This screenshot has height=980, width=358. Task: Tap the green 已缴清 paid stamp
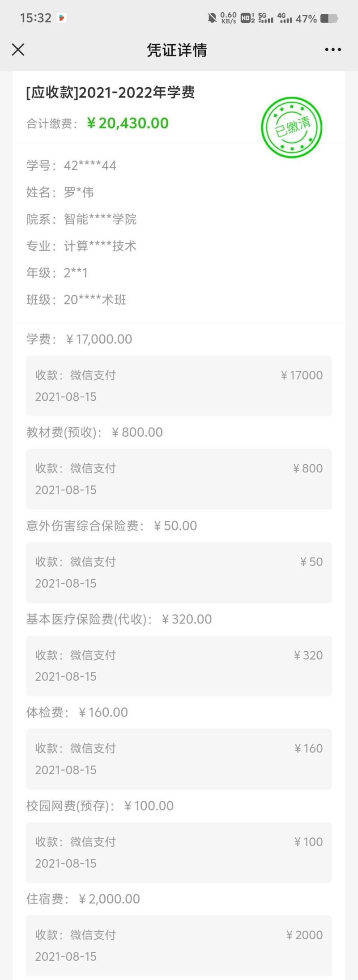coord(292,127)
